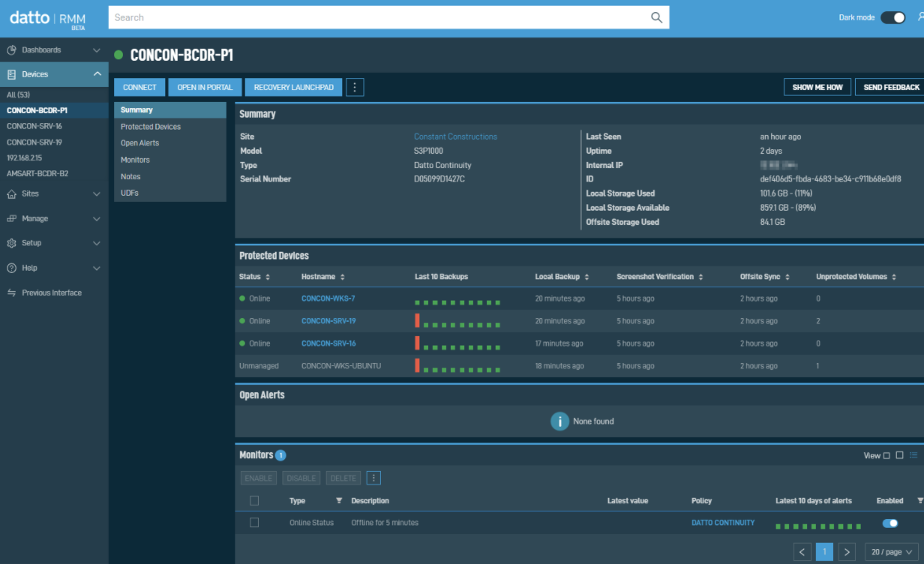Expand the Dashboards sidebar menu
The height and width of the screenshot is (564, 924).
coord(96,50)
